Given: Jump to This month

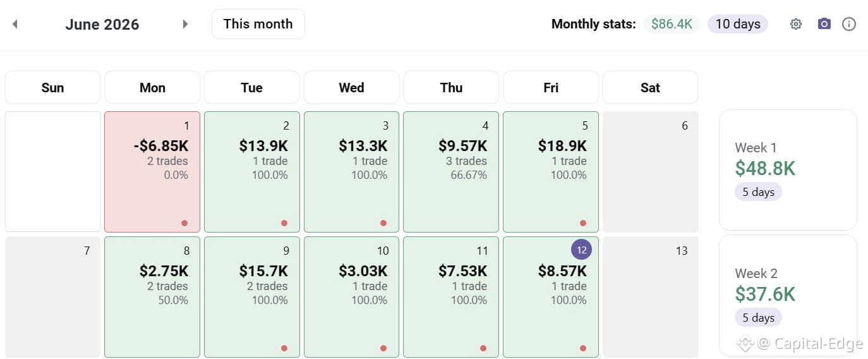Looking at the screenshot, I should [x=258, y=24].
